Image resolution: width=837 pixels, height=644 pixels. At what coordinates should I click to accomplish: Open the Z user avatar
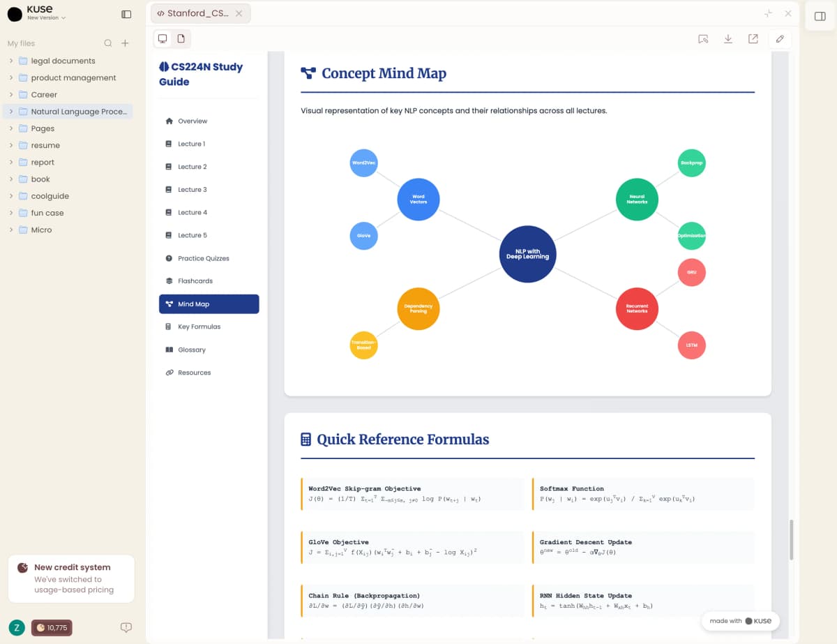click(15, 628)
